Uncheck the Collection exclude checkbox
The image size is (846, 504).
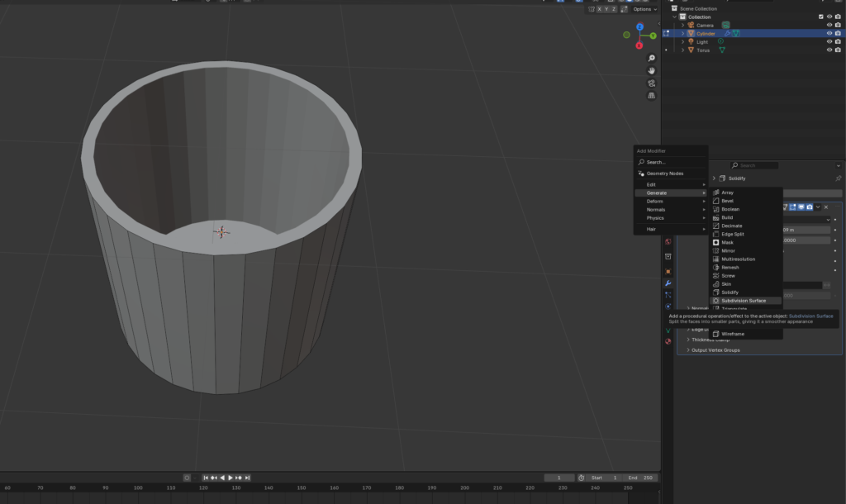(820, 17)
